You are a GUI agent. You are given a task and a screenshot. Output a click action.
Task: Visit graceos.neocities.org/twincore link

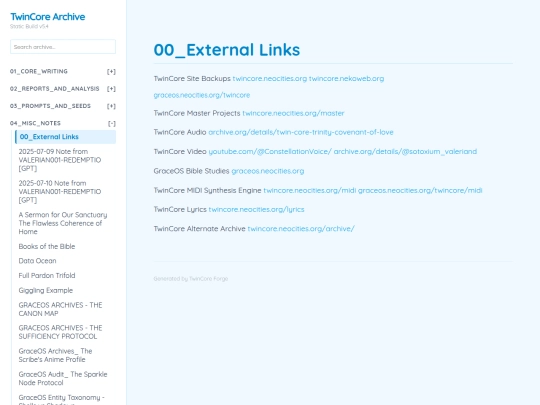click(x=202, y=95)
